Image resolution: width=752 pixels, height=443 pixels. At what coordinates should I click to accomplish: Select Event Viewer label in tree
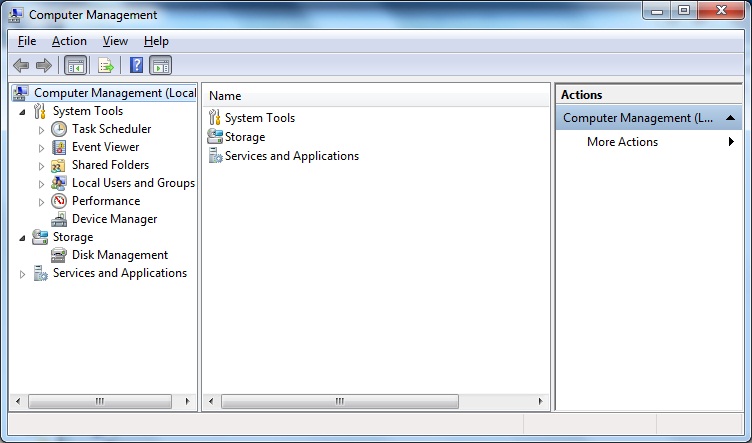pos(106,147)
